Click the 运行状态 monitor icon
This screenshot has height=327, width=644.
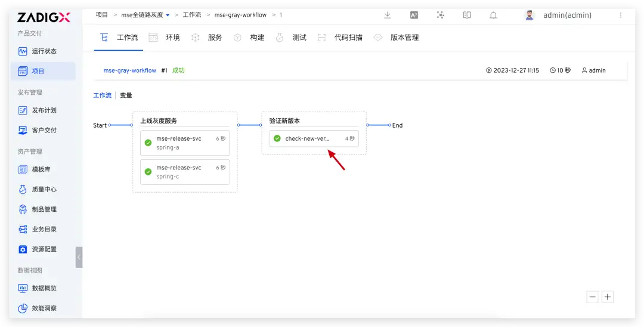coord(23,51)
